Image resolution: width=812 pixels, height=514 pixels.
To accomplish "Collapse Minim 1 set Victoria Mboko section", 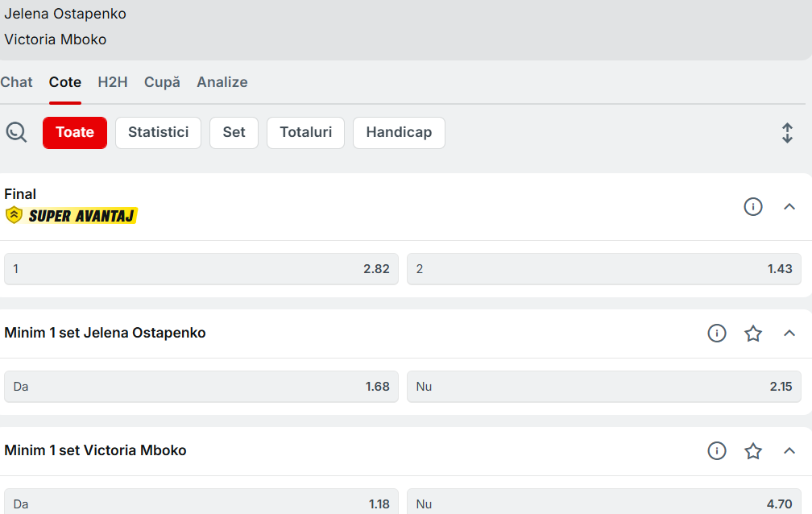I will 789,451.
